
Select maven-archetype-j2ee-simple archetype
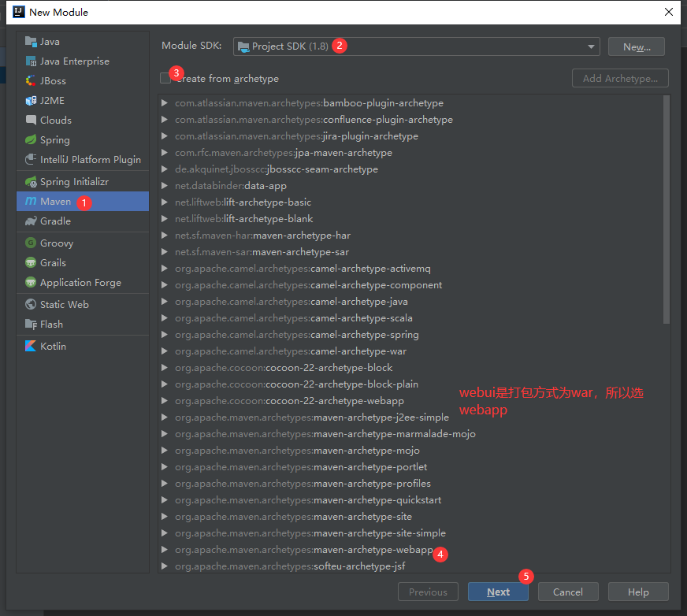[312, 417]
